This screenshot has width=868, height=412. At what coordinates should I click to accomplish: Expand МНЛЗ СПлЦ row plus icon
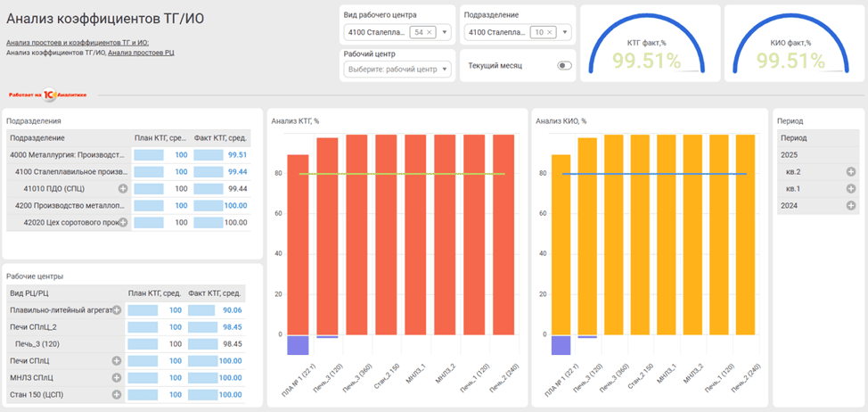[116, 378]
